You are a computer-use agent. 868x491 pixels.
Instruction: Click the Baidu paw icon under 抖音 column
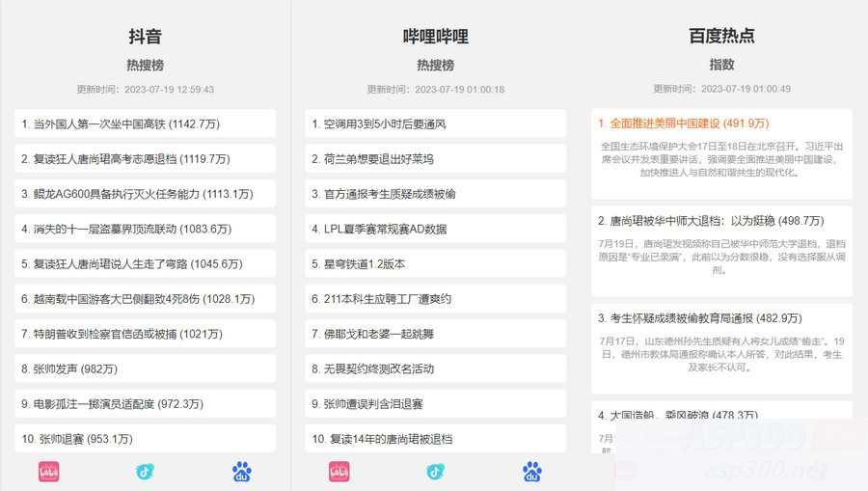[241, 472]
